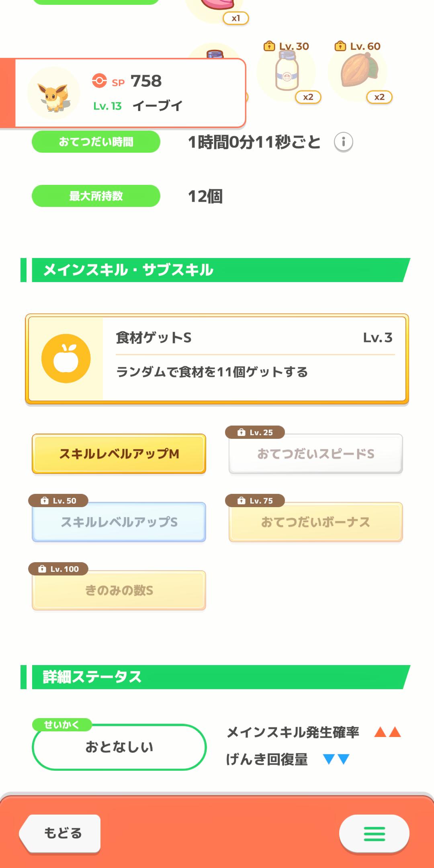This screenshot has height=868, width=434.
Task: Tap the Lv. 75 lock badge
Action: [255, 501]
